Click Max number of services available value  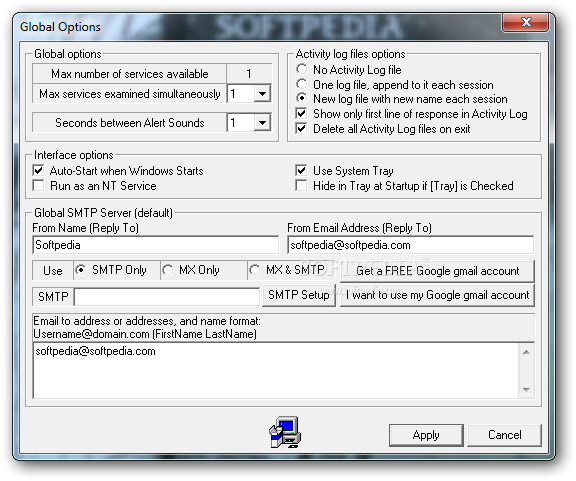pos(249,74)
